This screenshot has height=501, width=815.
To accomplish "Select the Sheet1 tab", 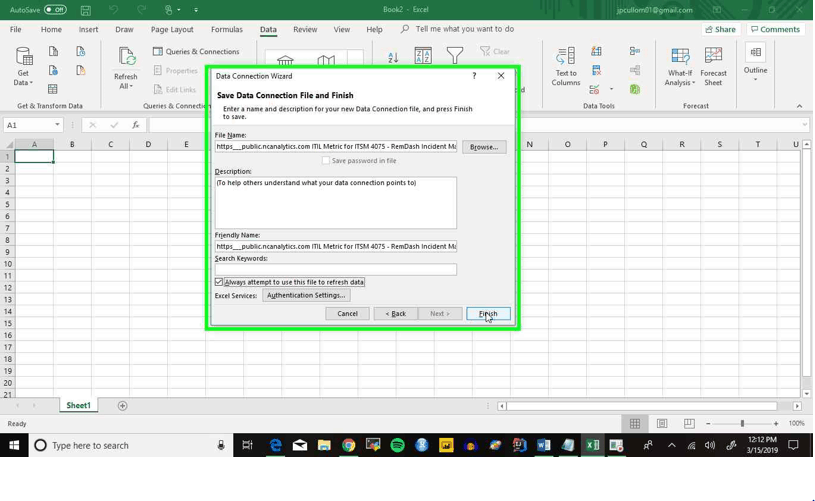I will tap(78, 405).
